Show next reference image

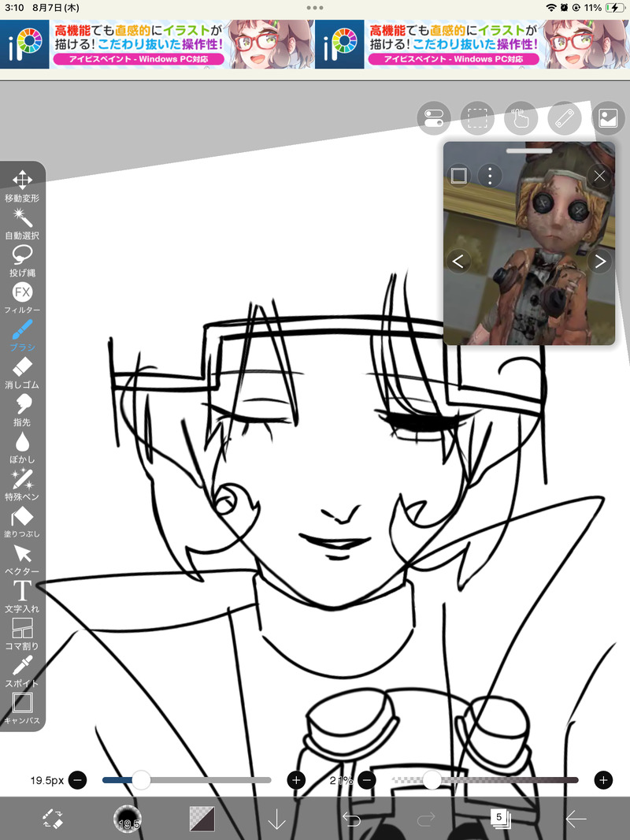click(599, 262)
